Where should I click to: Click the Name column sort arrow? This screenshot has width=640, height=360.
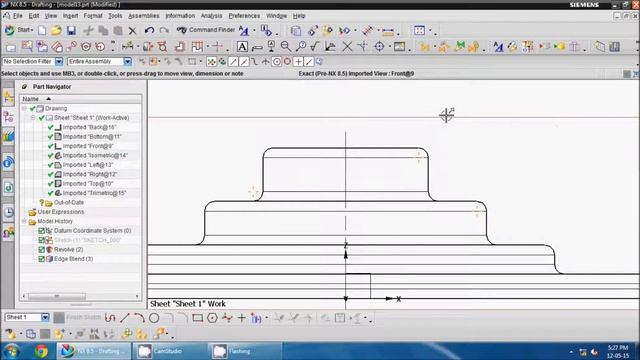[49, 99]
